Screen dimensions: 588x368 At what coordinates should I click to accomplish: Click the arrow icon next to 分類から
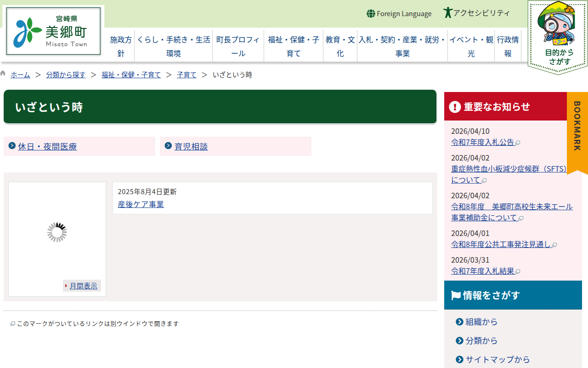pos(459,341)
